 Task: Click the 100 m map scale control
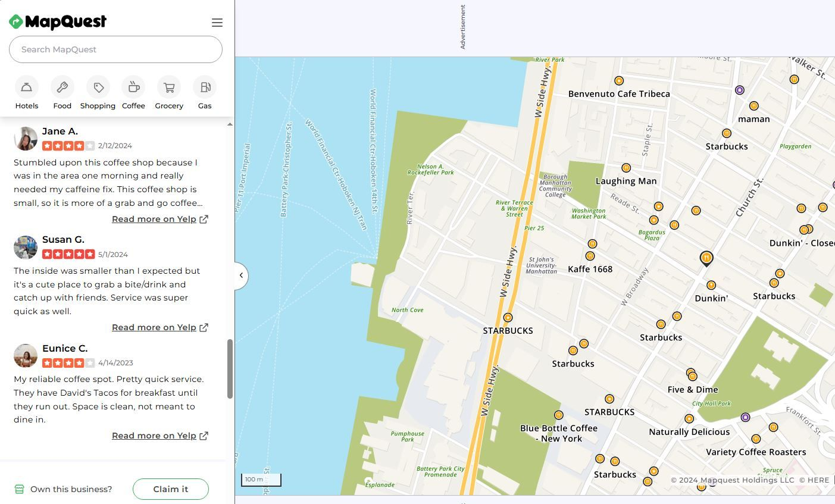[x=261, y=479]
